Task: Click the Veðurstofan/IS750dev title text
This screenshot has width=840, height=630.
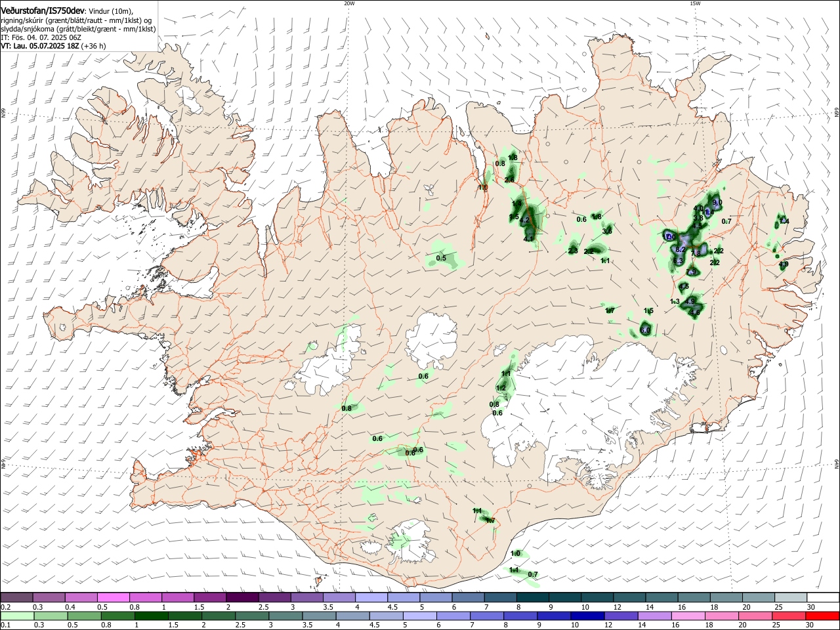Action: [43, 11]
